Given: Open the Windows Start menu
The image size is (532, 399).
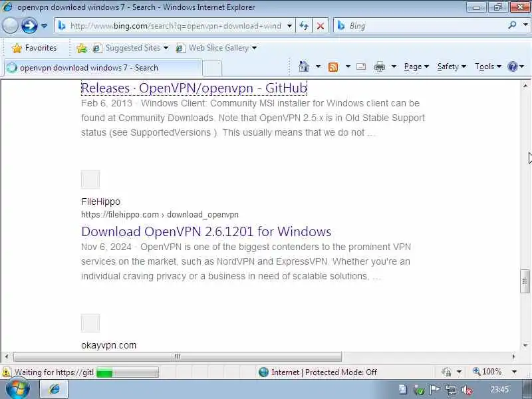Looking at the screenshot, I should pyautogui.click(x=18, y=389).
